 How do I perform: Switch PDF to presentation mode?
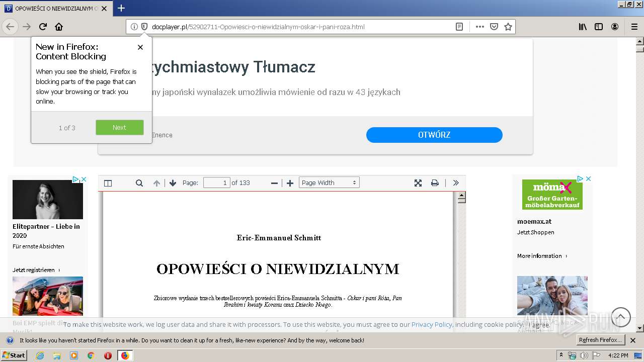point(418,183)
